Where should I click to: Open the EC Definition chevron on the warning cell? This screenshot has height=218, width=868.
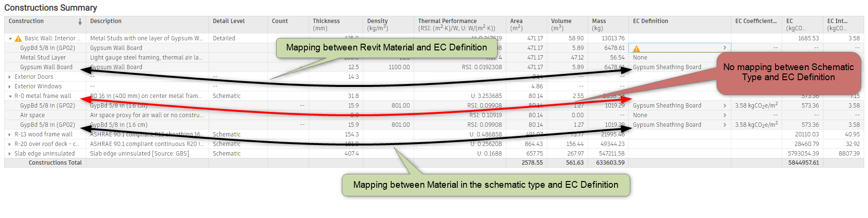coord(725,48)
